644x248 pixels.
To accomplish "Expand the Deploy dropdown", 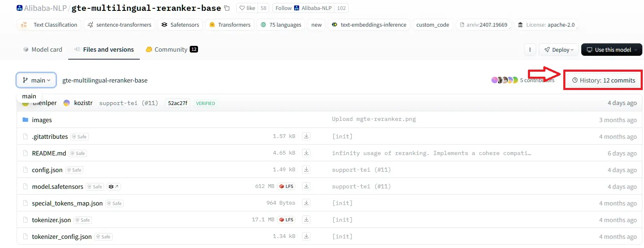I will [x=559, y=50].
